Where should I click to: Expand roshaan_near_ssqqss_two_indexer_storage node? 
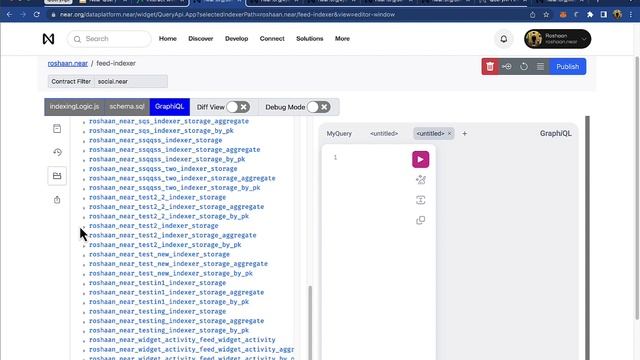[x=84, y=170]
